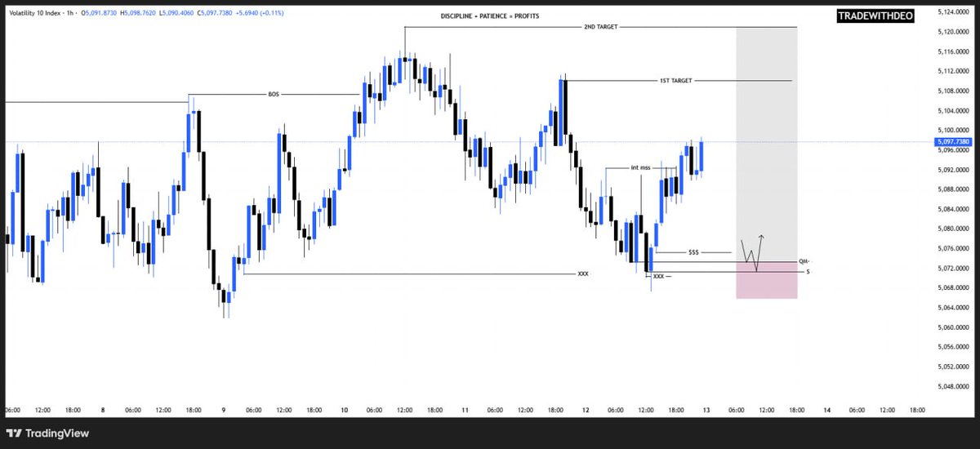
Task: Select the $$$ liquidity label
Action: click(x=693, y=252)
